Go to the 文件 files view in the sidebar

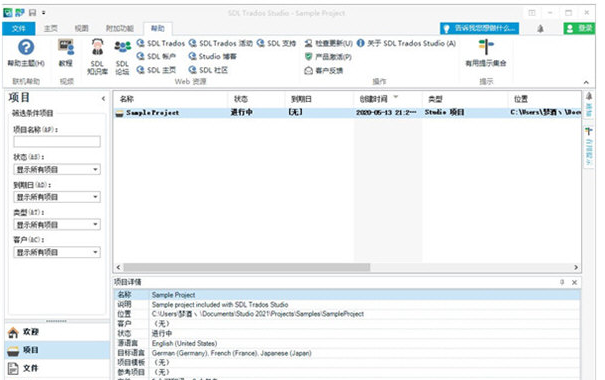[x=57, y=368]
